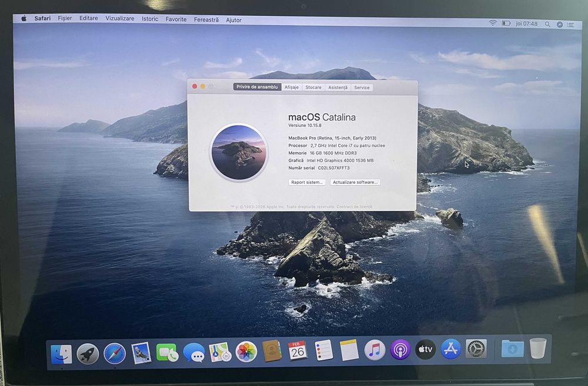
Task: Open the Fișier menu
Action: tap(65, 18)
